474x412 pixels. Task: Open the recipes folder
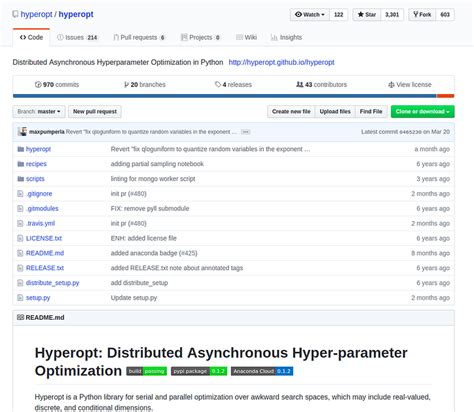pyautogui.click(x=36, y=164)
